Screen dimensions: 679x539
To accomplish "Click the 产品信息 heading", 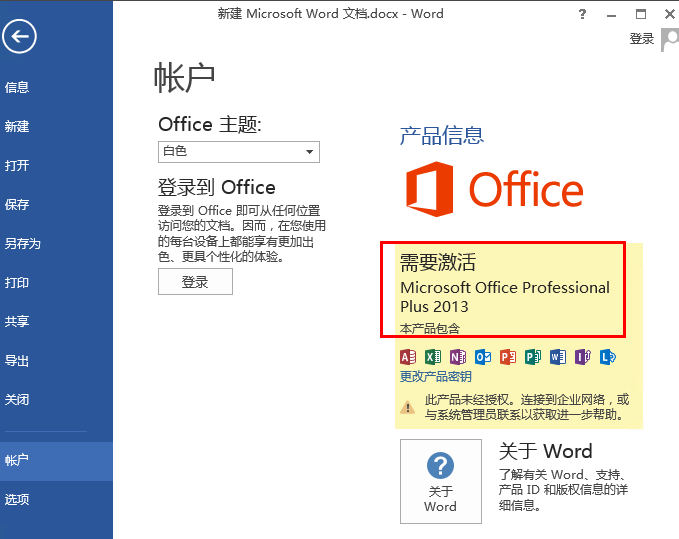I will [442, 136].
